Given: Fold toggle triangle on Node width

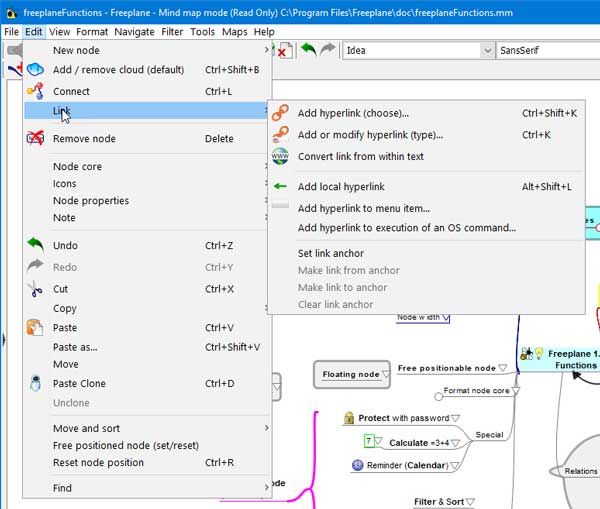Looking at the screenshot, I should click(446, 318).
